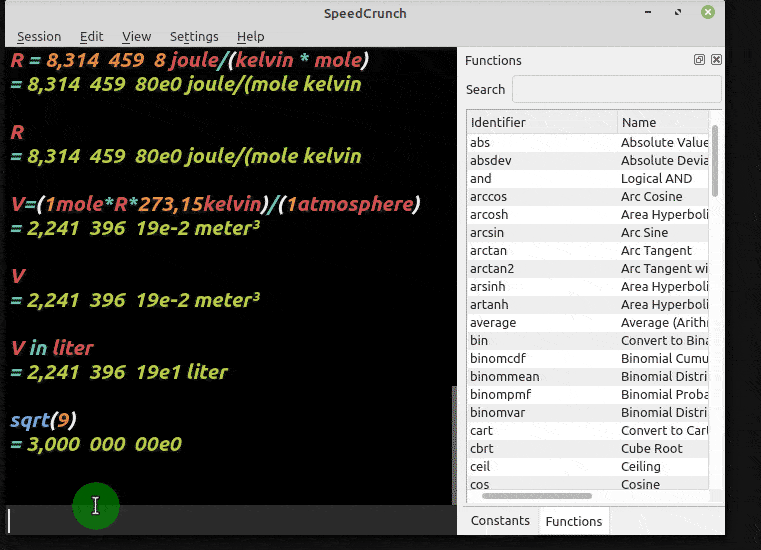
Task: Float the Functions dock panel
Action: coord(699,60)
